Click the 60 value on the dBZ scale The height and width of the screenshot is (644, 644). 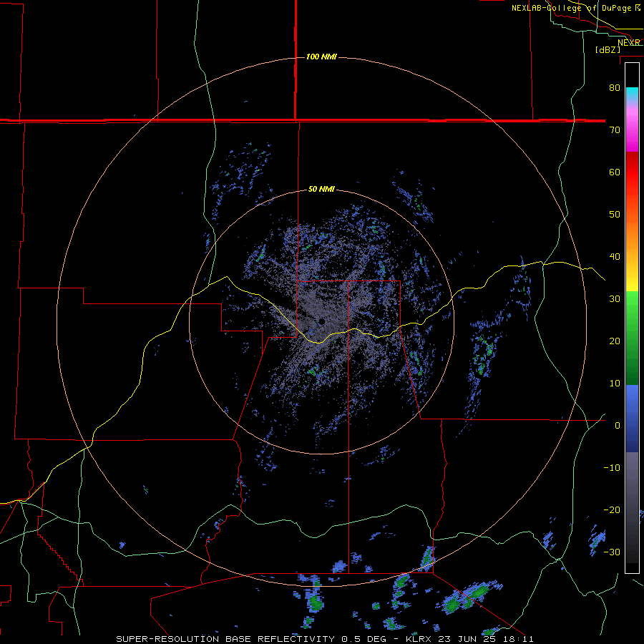[615, 172]
